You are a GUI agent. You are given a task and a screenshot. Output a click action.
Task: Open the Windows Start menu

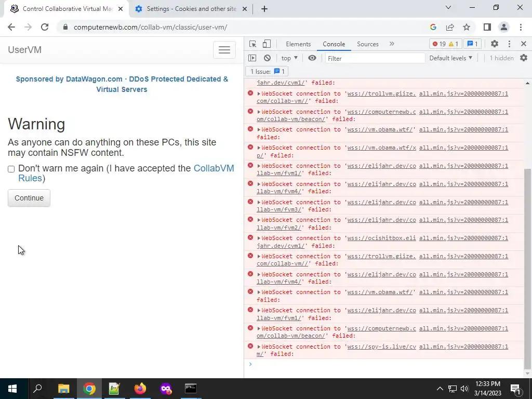click(12, 389)
